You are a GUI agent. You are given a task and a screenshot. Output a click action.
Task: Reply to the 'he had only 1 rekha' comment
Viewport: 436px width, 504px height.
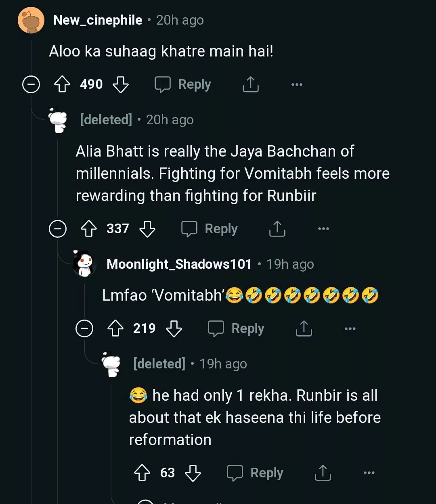click(255, 473)
